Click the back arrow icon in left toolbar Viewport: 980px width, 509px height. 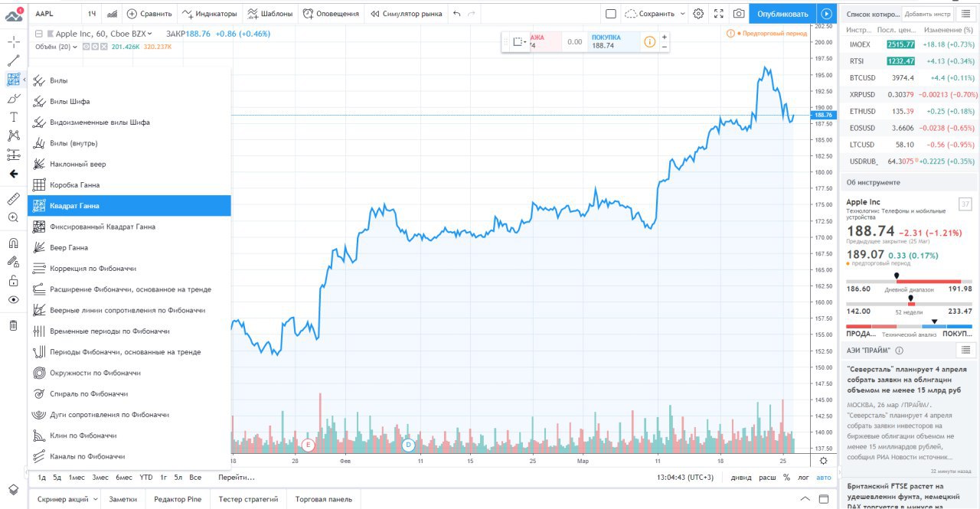tap(13, 174)
